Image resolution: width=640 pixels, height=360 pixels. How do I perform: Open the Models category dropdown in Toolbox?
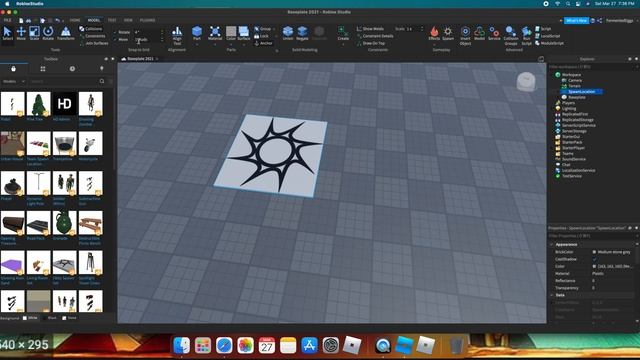[x=14, y=81]
